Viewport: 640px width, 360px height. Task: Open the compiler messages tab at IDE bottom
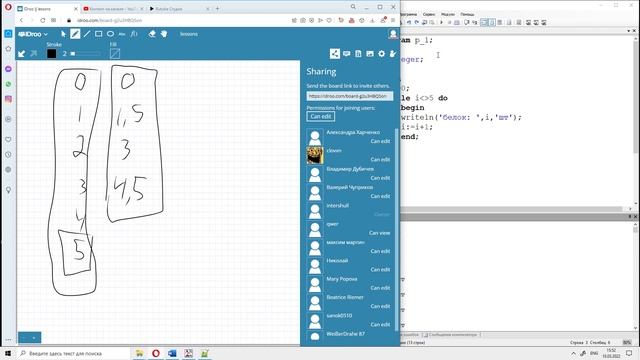[452, 335]
